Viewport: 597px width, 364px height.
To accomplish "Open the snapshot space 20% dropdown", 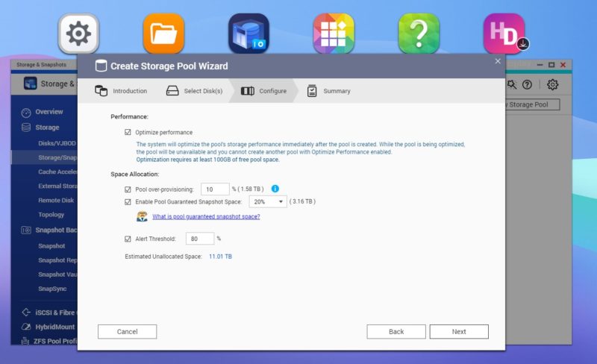I will point(268,201).
